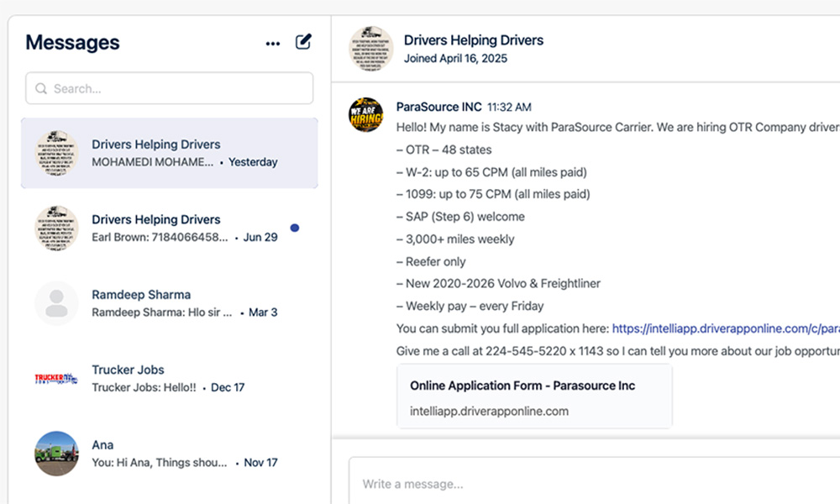
Task: Click in the Write a message box
Action: coord(595,481)
